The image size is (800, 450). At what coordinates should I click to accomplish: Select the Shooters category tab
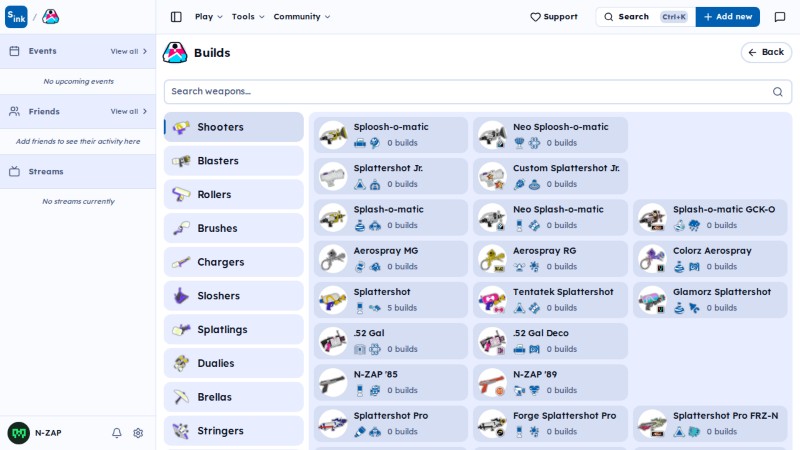click(234, 127)
